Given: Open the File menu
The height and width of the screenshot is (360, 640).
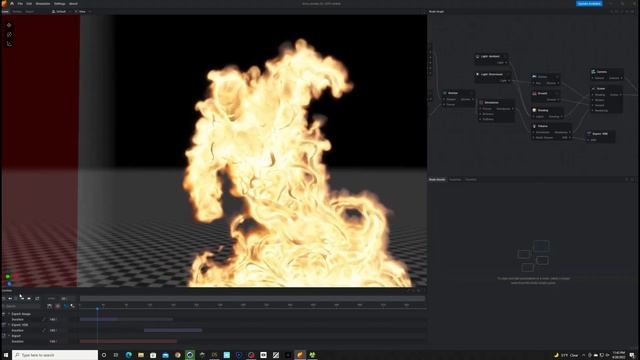Looking at the screenshot, I should (20, 4).
